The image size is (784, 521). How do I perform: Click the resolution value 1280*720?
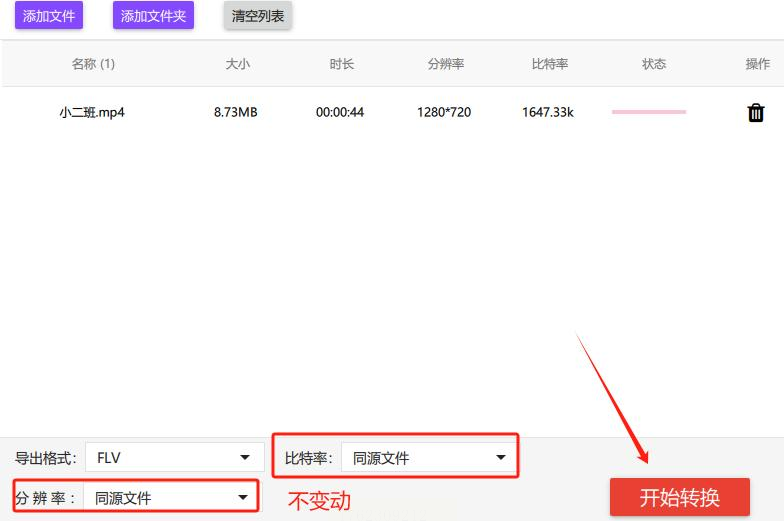tap(444, 112)
